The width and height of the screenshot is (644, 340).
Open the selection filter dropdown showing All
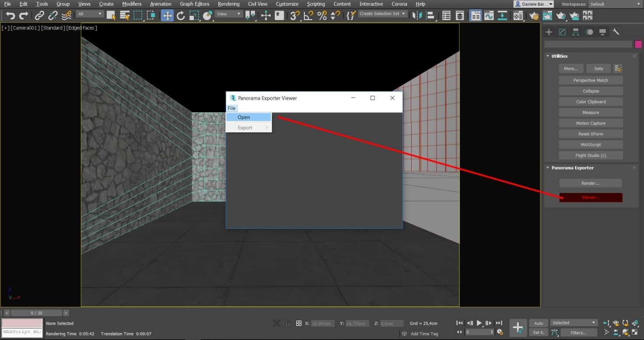(90, 14)
